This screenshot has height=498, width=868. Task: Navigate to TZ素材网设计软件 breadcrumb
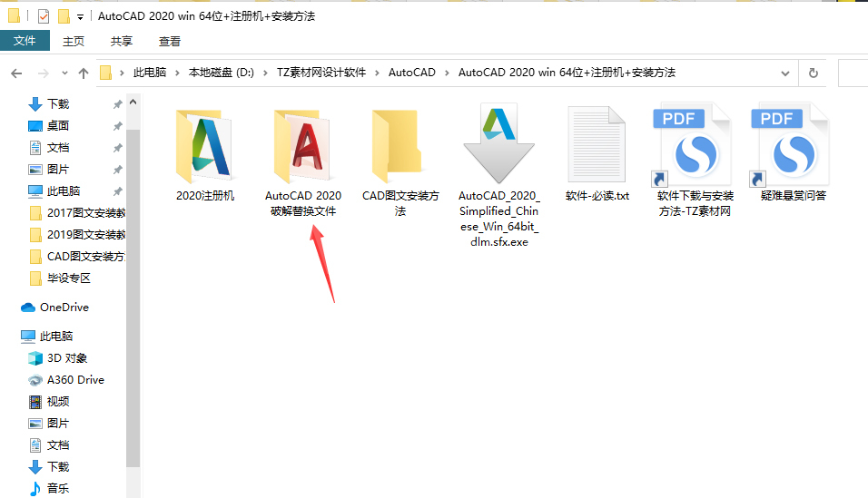(321, 73)
